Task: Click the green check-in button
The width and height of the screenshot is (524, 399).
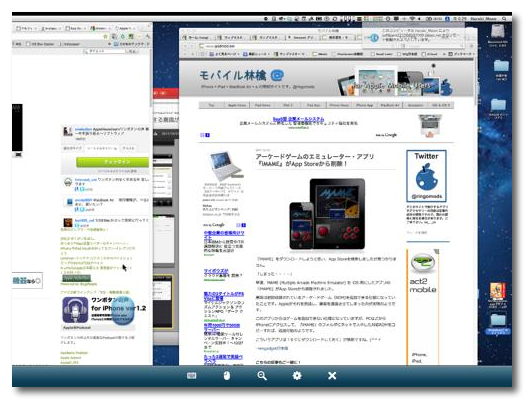Action: point(112,162)
